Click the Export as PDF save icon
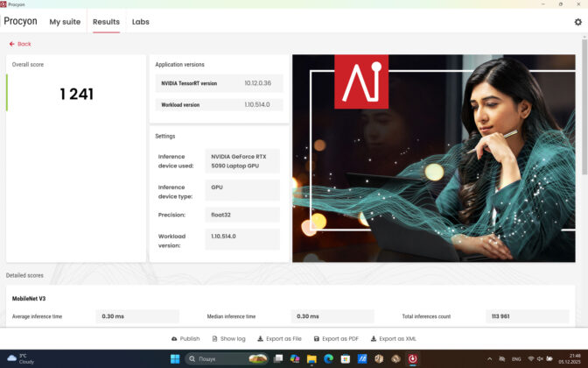The image size is (588, 368). 317,339
